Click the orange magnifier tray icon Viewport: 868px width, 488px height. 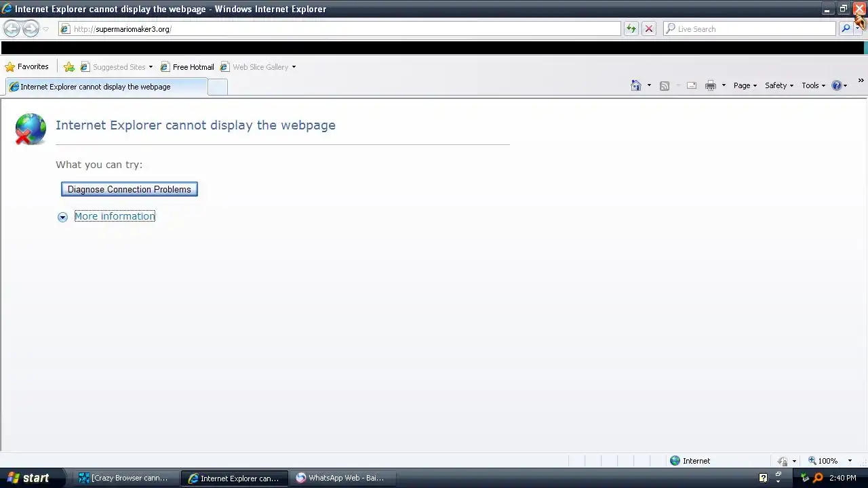click(818, 478)
